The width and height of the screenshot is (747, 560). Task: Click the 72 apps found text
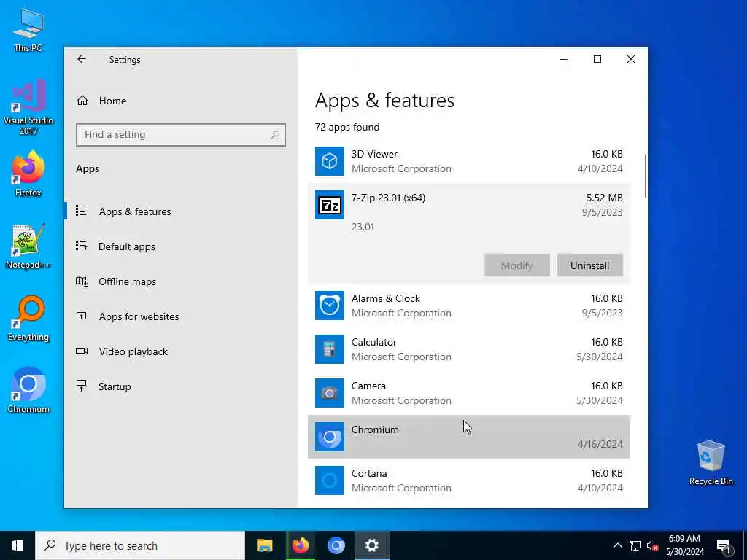[347, 127]
